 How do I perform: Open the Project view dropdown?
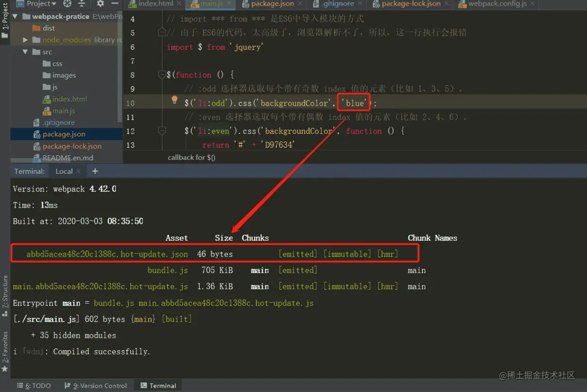(36, 4)
